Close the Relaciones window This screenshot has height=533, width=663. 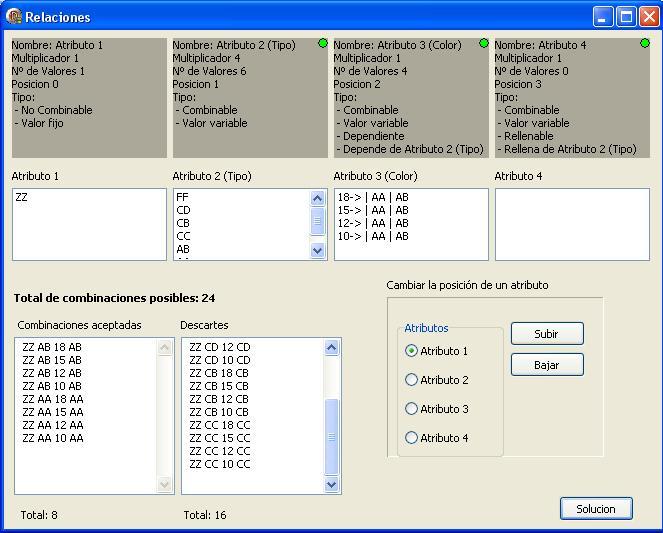[x=649, y=17]
